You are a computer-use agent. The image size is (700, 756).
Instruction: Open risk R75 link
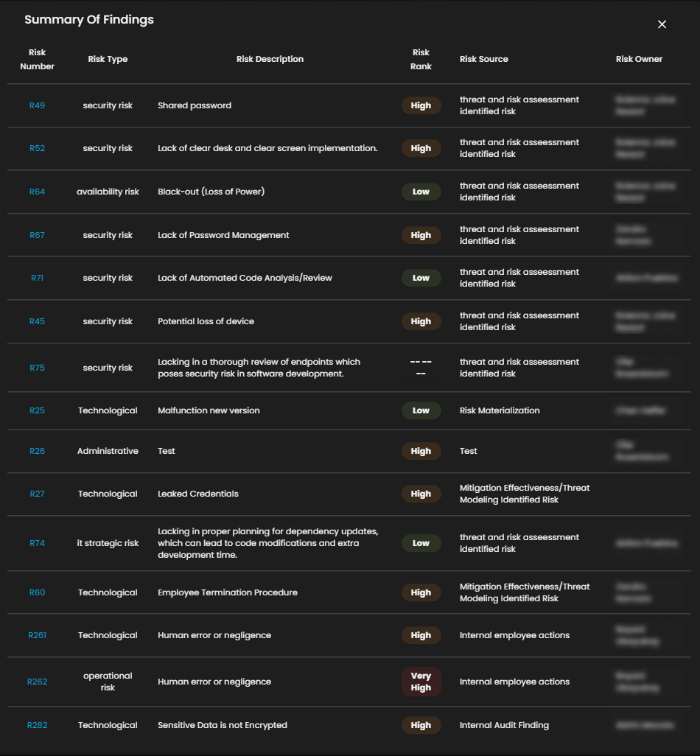tap(37, 368)
